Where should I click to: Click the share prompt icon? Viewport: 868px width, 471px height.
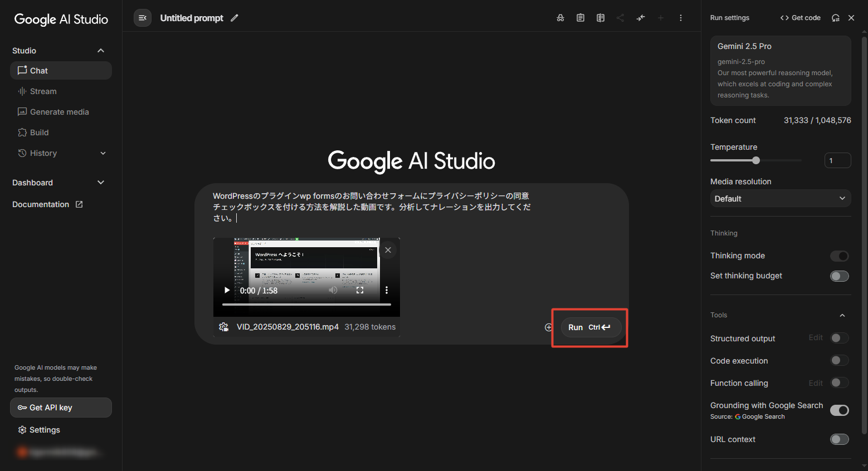tap(621, 18)
